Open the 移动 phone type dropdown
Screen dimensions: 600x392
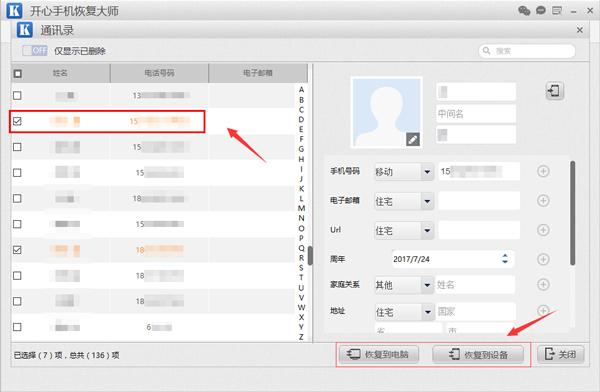(x=404, y=172)
